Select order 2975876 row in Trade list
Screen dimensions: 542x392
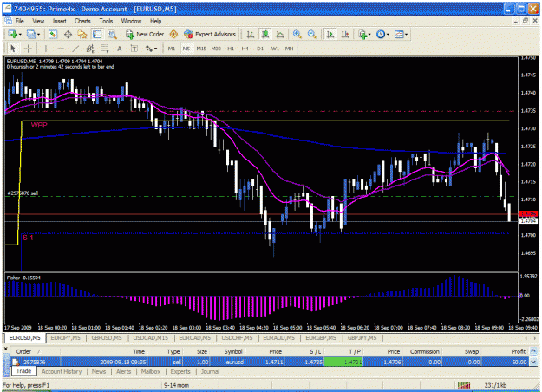coord(270,362)
